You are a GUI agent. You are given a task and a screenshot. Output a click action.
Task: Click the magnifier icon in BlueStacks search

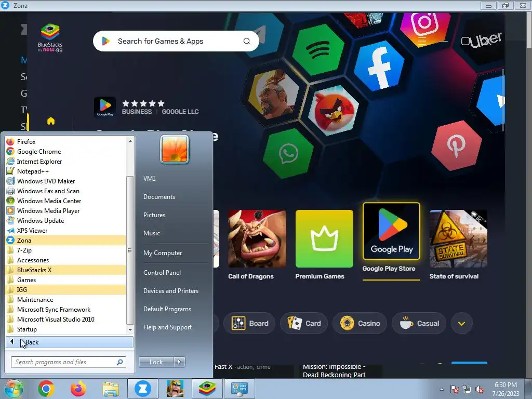pyautogui.click(x=247, y=41)
